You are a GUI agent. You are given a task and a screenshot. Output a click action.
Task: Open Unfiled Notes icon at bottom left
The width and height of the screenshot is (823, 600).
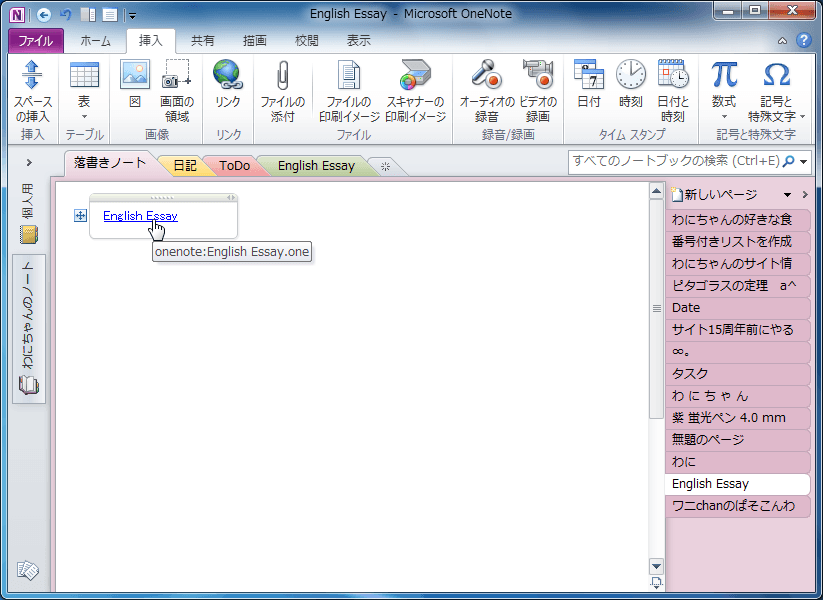(x=28, y=570)
